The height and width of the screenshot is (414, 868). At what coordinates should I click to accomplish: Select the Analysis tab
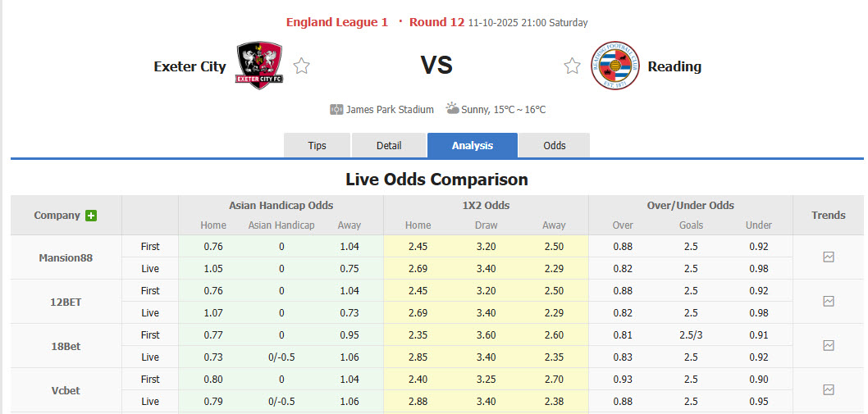pyautogui.click(x=473, y=145)
